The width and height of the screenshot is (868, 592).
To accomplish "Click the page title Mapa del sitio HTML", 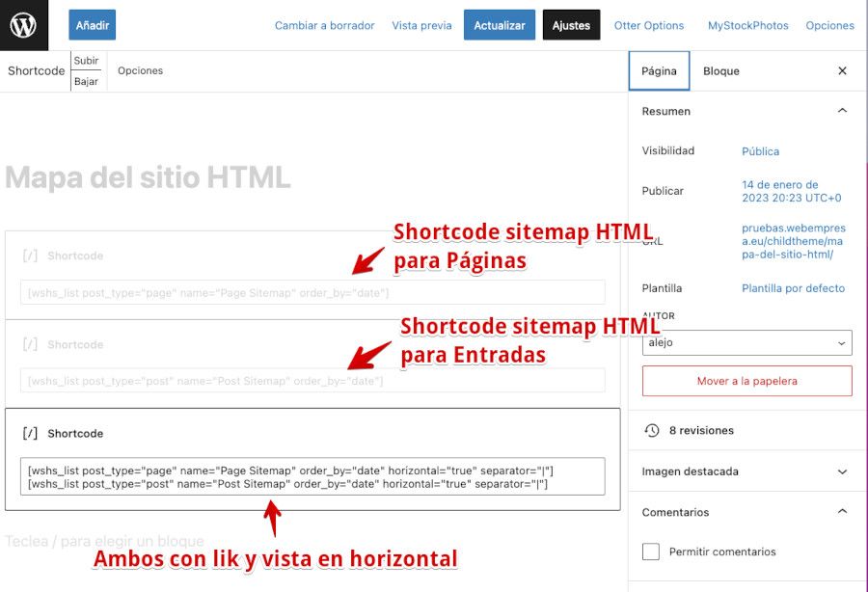I will coord(148,177).
